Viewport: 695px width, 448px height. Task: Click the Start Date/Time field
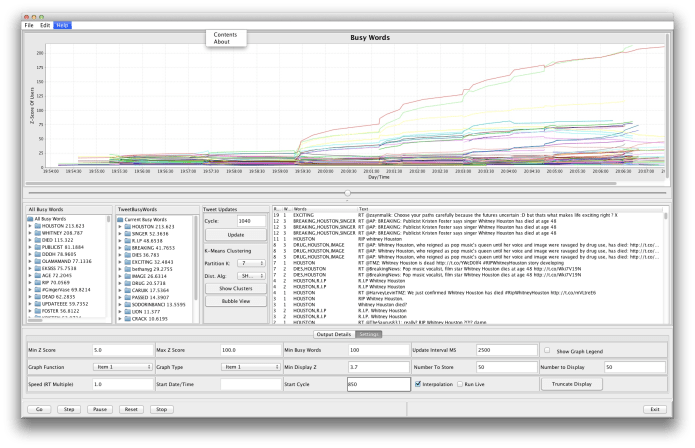251,384
